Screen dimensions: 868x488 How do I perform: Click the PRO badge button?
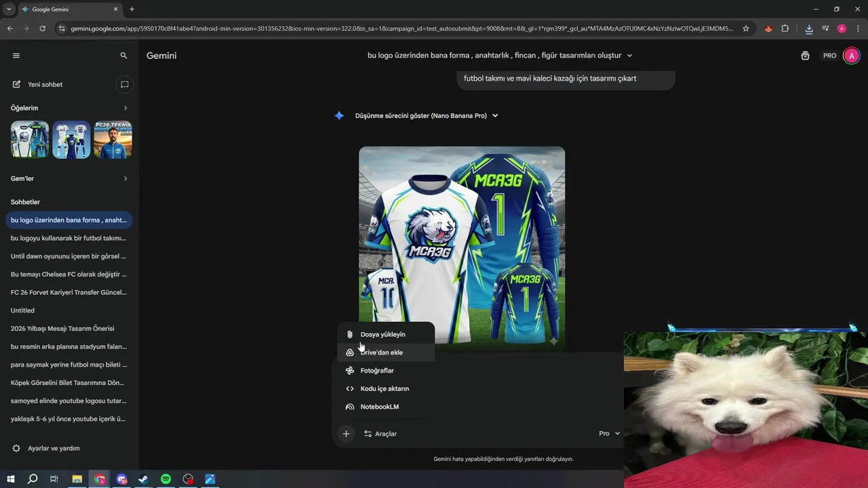click(830, 56)
